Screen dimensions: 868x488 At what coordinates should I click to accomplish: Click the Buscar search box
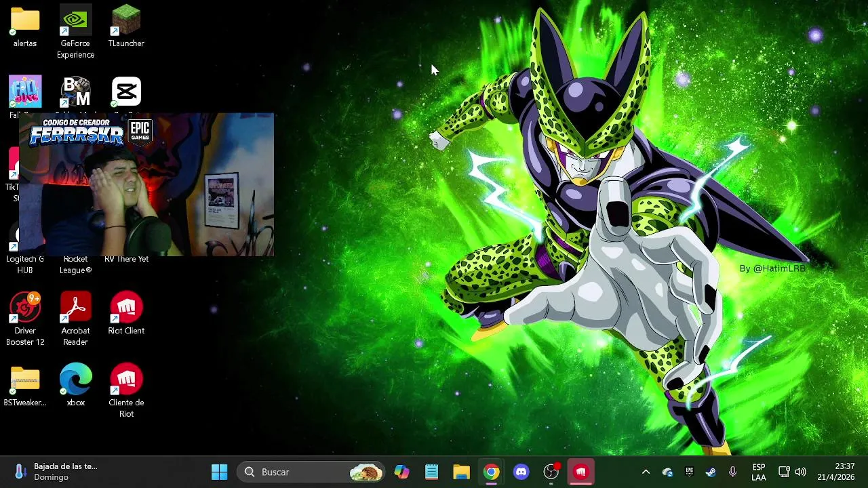311,472
